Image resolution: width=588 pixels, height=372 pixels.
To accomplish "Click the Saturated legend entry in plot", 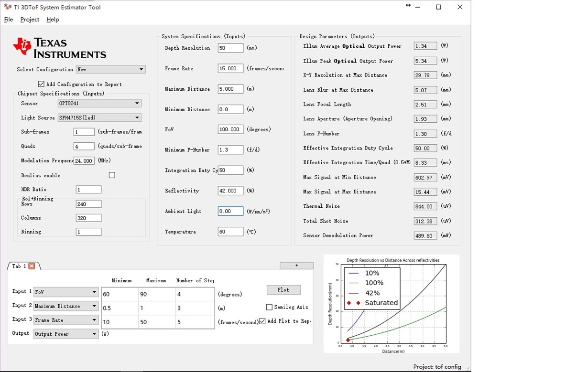I will 373,303.
